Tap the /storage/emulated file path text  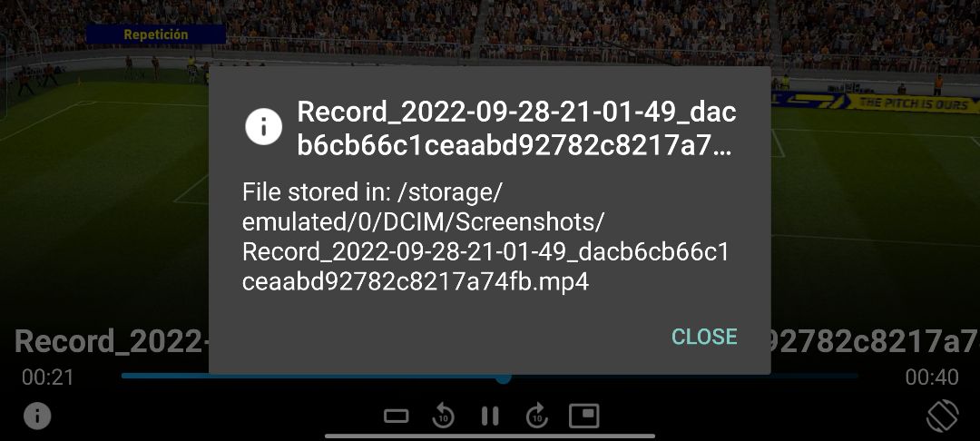click(485, 238)
